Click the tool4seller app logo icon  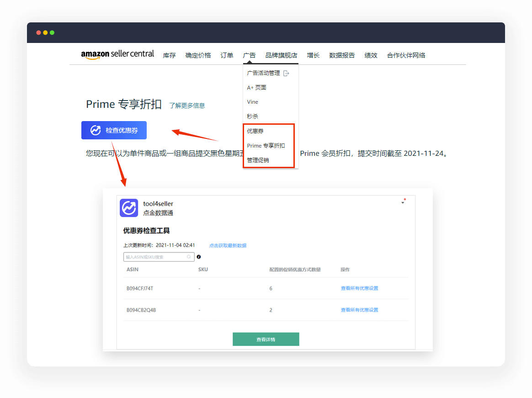click(x=129, y=207)
